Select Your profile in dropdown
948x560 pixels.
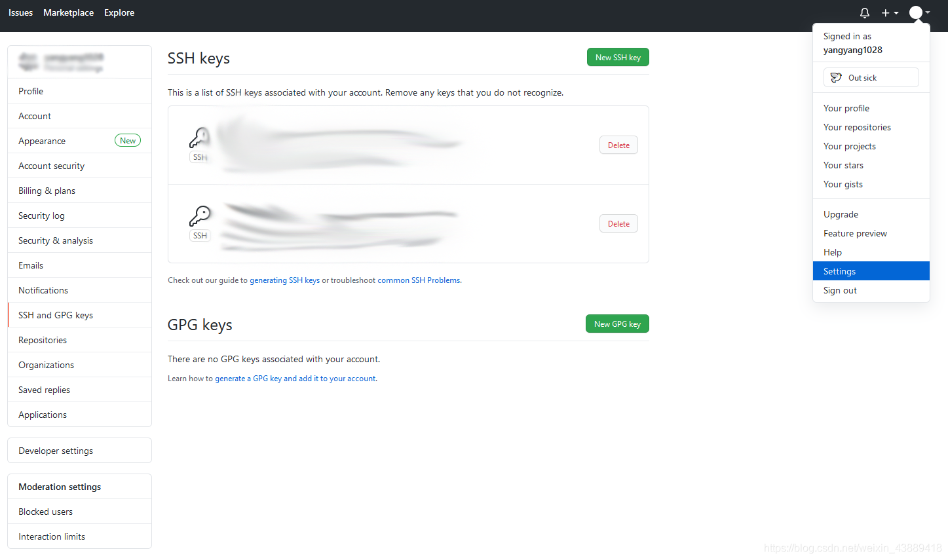(871, 108)
